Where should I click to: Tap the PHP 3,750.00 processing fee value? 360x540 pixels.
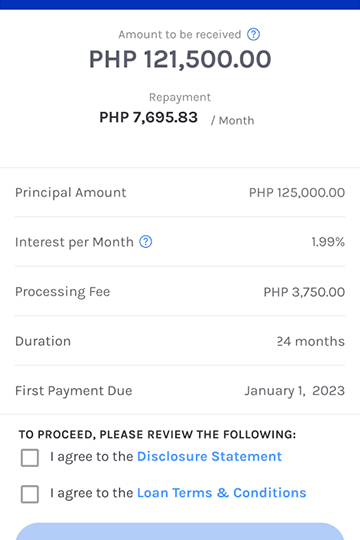(304, 292)
